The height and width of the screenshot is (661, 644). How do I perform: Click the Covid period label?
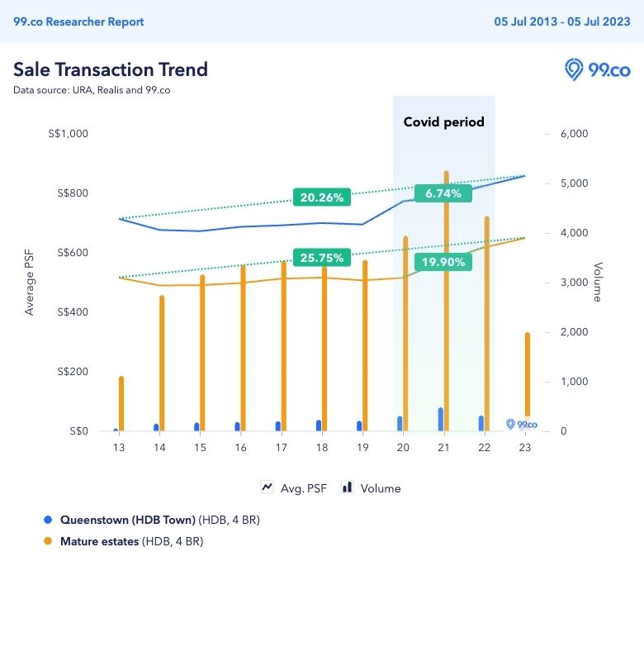coord(443,121)
